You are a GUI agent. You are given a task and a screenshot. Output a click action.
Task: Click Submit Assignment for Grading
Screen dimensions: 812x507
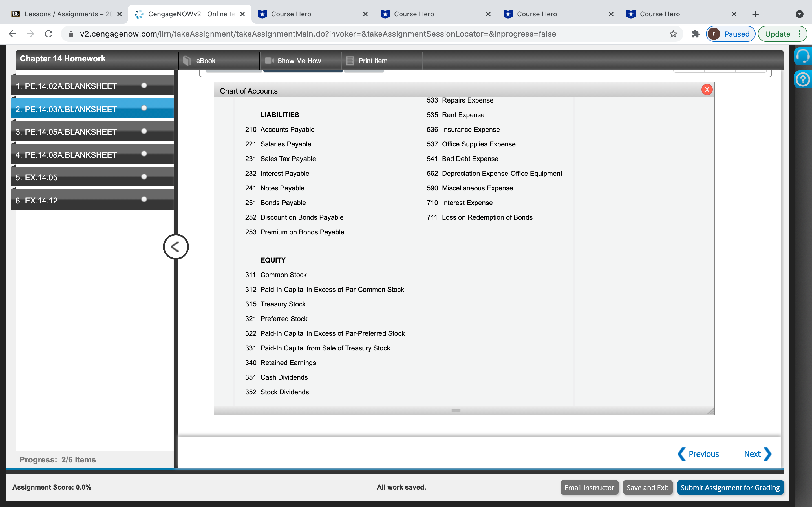(x=730, y=487)
